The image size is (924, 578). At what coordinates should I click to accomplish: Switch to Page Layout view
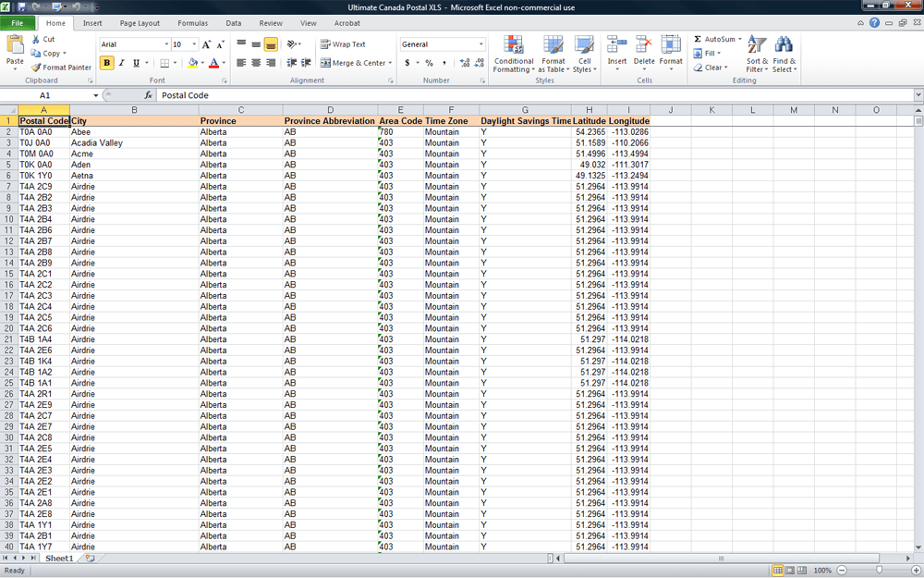tap(790, 571)
